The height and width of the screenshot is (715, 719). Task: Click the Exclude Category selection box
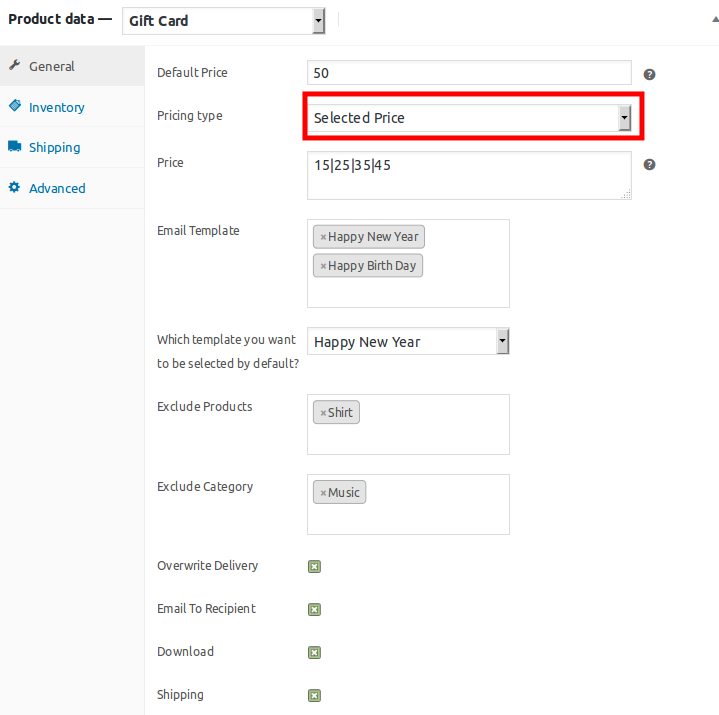coord(408,504)
